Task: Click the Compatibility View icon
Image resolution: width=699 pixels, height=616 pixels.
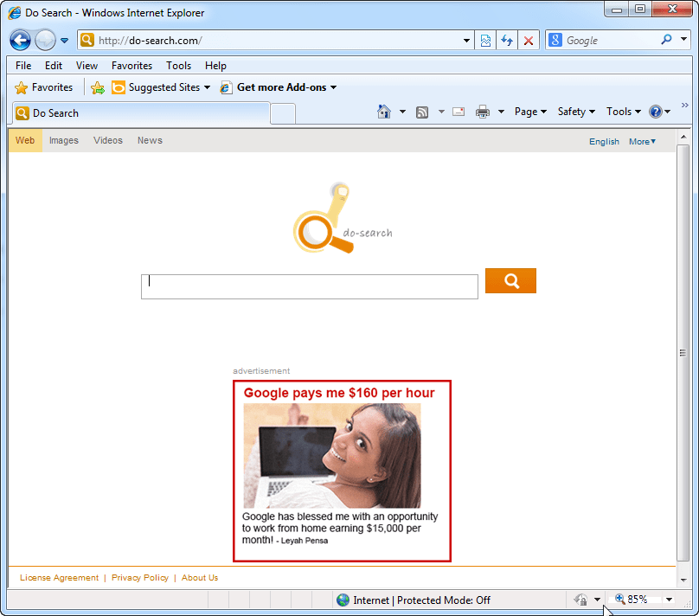Action: 485,41
